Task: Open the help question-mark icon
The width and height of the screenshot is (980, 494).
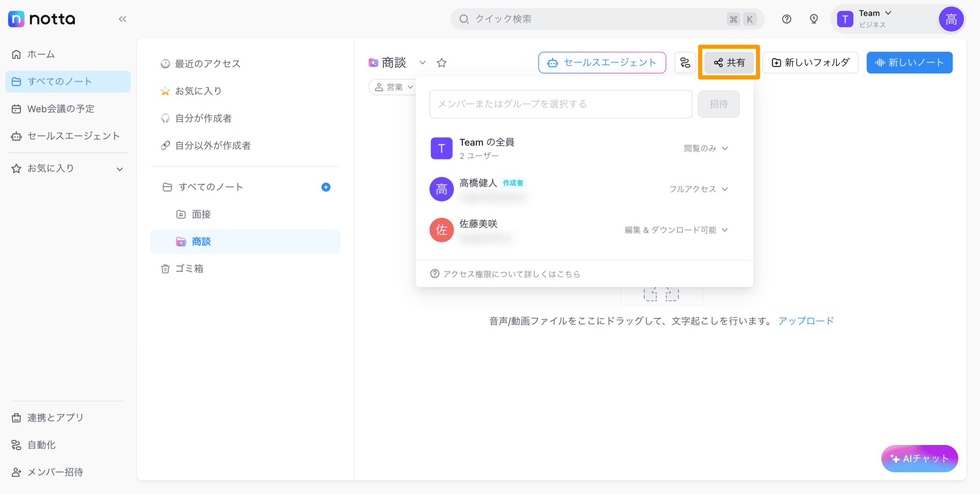Action: click(x=786, y=19)
